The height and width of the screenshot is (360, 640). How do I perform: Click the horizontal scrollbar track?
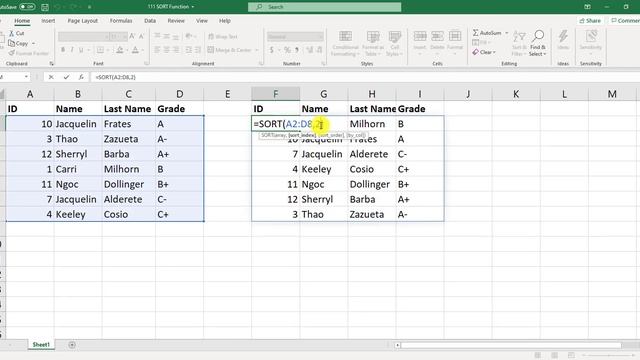pos(511,345)
